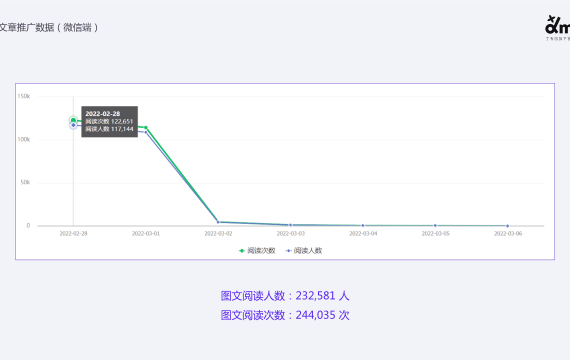
Task: Click the 2022-03-01 x-axis label
Action: click(146, 233)
